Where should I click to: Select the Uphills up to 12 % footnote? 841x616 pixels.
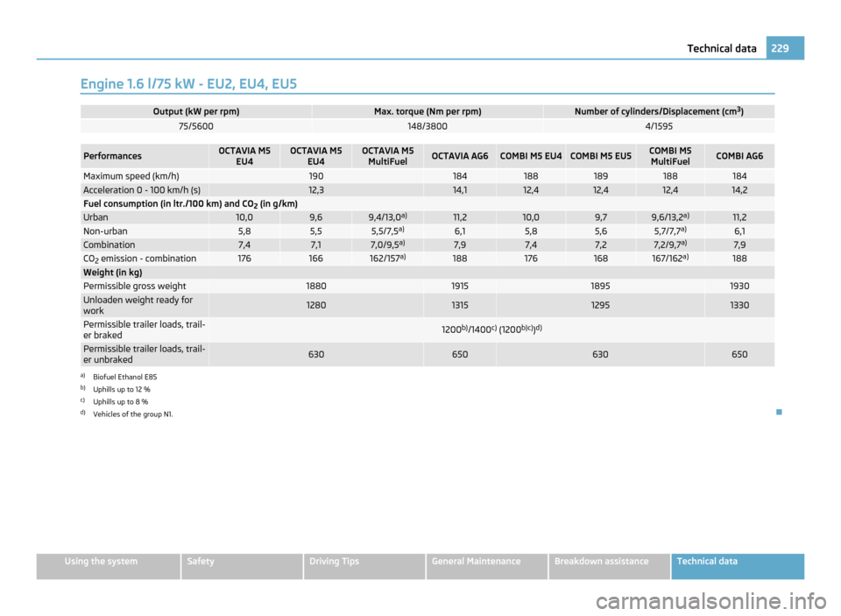tap(121, 390)
